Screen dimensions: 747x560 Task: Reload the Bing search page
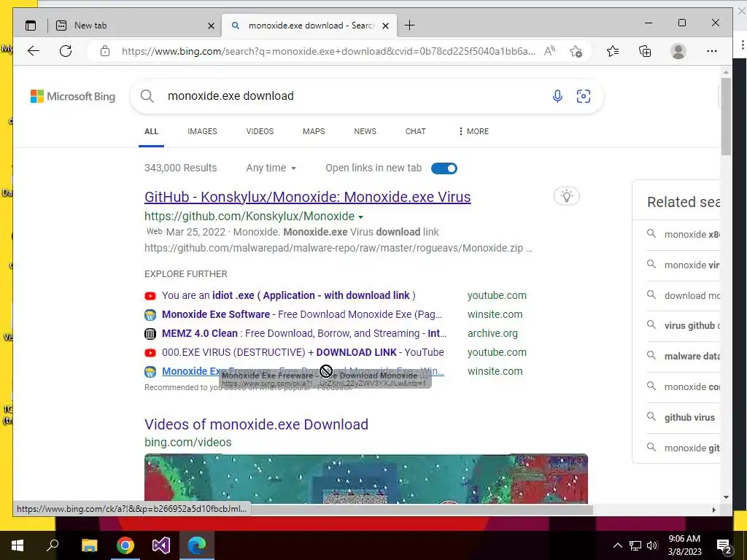(66, 51)
